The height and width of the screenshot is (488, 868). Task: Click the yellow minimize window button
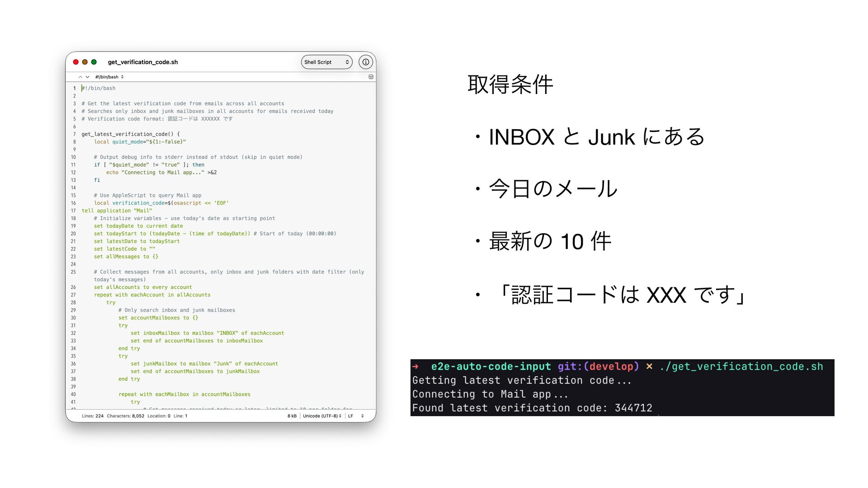[85, 62]
